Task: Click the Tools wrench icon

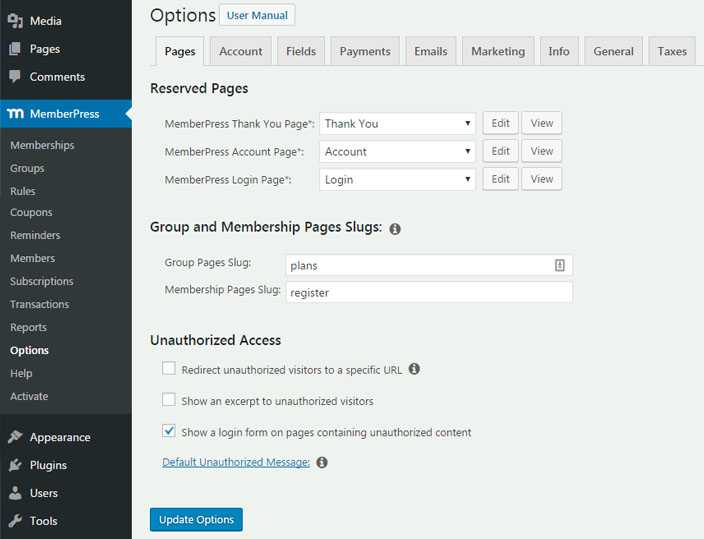Action: click(15, 521)
